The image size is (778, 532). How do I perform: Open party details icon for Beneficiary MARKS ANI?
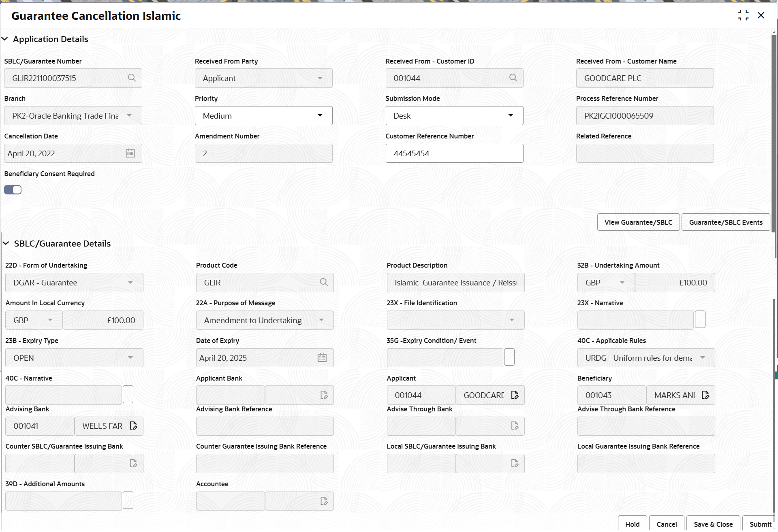pyautogui.click(x=706, y=395)
